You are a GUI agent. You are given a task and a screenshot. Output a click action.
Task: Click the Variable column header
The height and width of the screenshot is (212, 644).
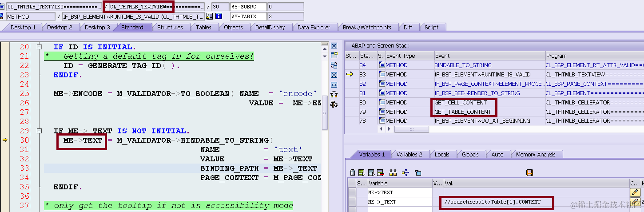pyautogui.click(x=399, y=183)
